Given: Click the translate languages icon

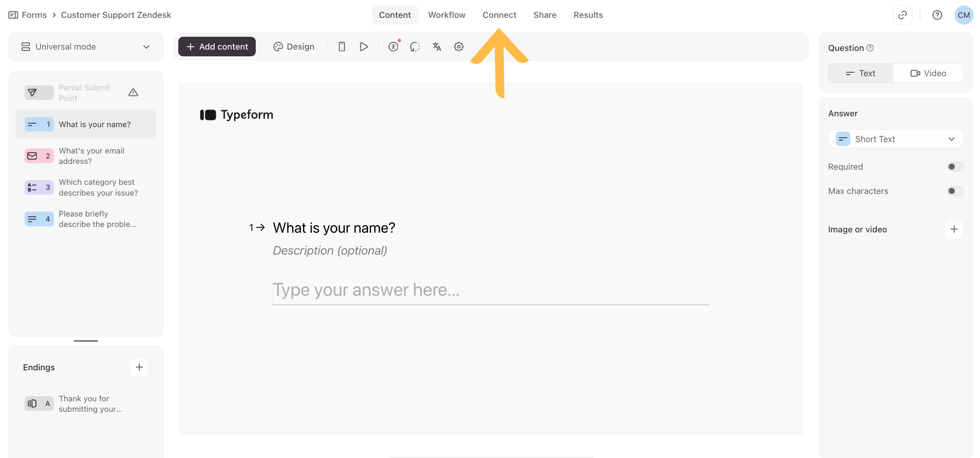Looking at the screenshot, I should (436, 47).
